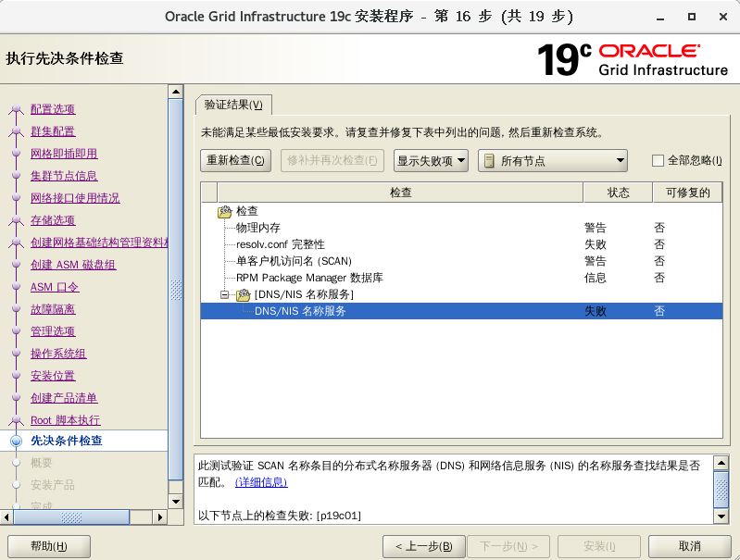
Task: Select the 先决条件检查 current step
Action: point(67,441)
